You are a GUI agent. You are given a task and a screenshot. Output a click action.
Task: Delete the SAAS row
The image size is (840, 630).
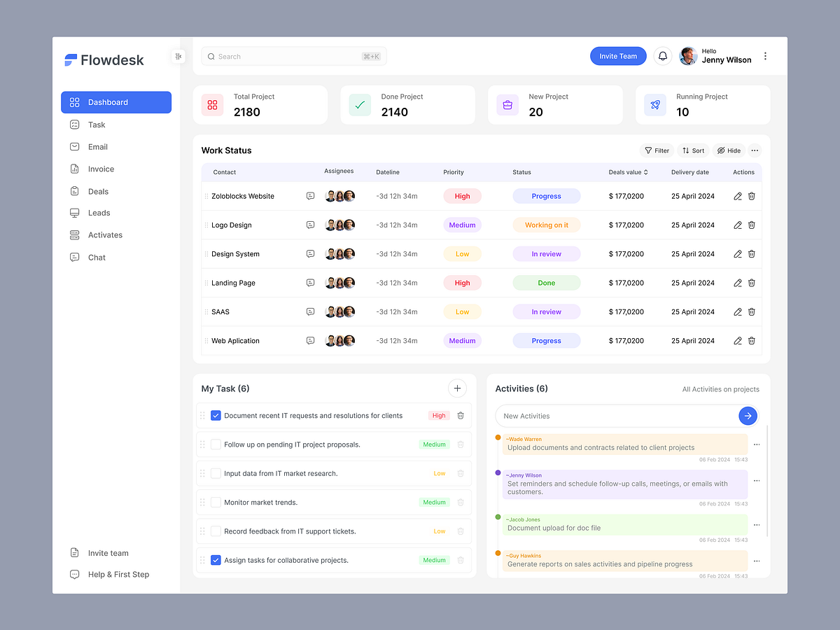coord(752,312)
